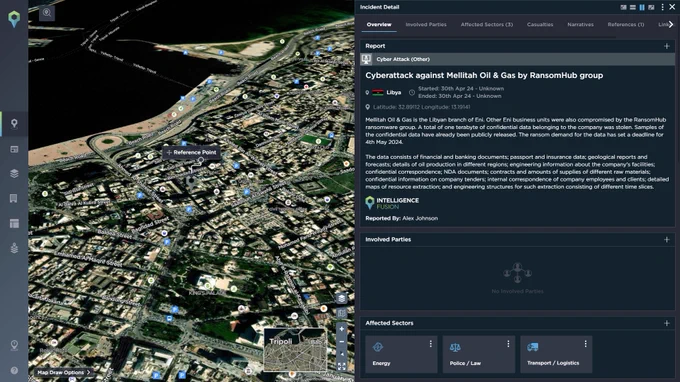Zoom in the map with plus button
This screenshot has width=680, height=382.
click(x=342, y=329)
